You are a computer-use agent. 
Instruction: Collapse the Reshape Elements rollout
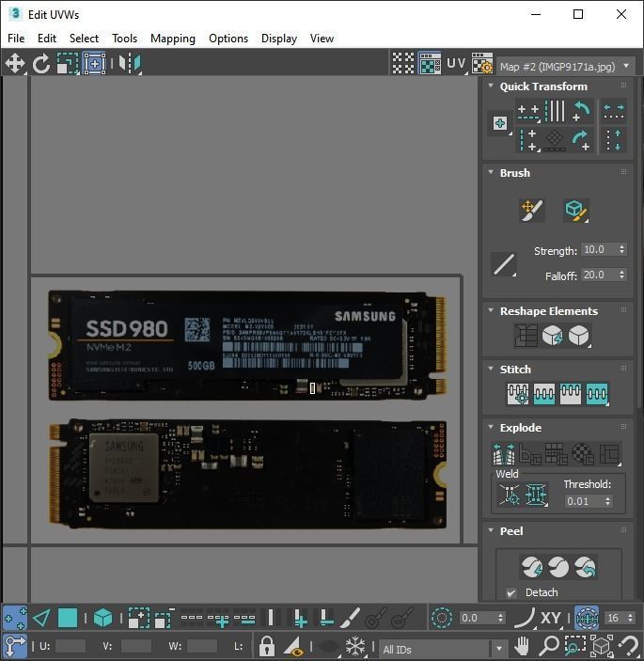coord(491,310)
